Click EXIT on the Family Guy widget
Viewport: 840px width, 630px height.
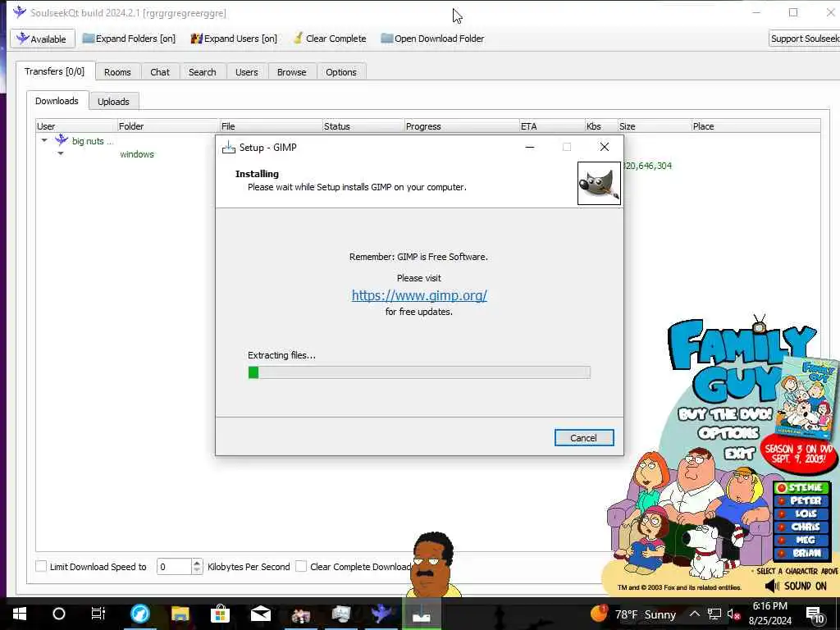[x=739, y=454]
